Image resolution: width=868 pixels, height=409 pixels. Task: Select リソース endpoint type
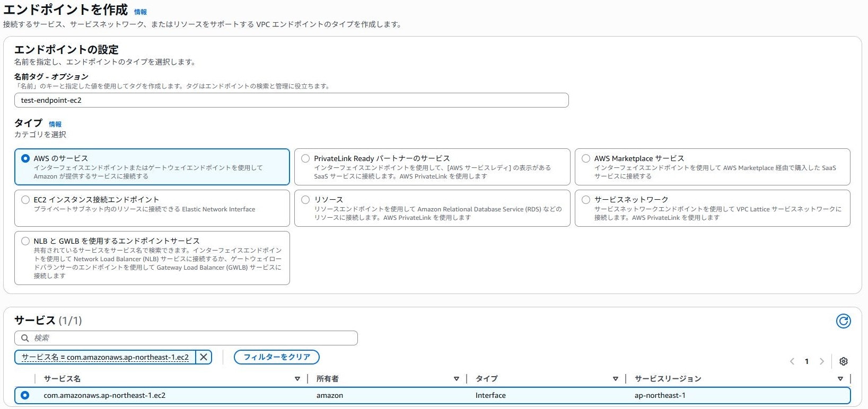[x=305, y=200]
